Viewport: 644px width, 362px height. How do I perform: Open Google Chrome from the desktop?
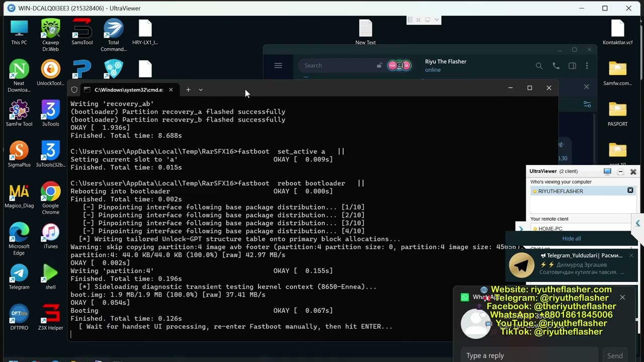click(x=50, y=198)
